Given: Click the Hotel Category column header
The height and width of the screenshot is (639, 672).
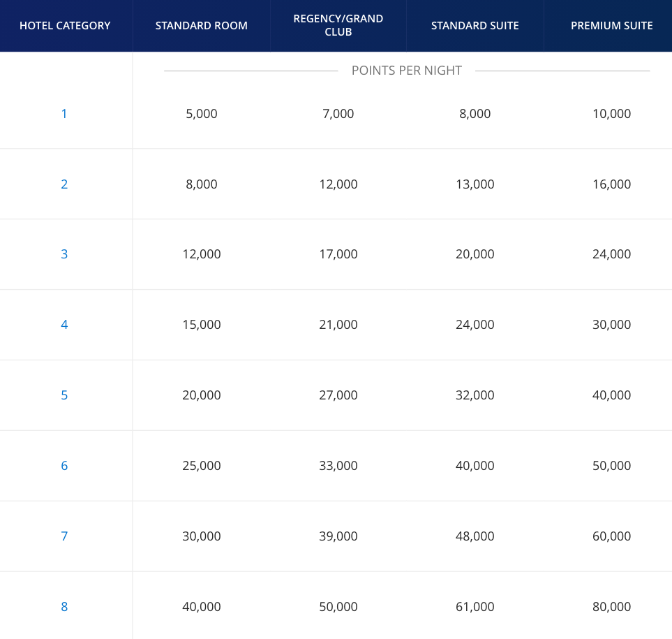Looking at the screenshot, I should (65, 26).
